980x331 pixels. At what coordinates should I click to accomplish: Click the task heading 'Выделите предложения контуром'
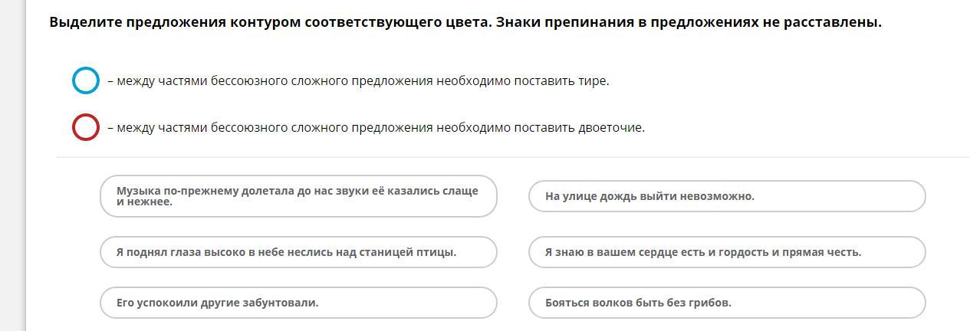pyautogui.click(x=465, y=22)
